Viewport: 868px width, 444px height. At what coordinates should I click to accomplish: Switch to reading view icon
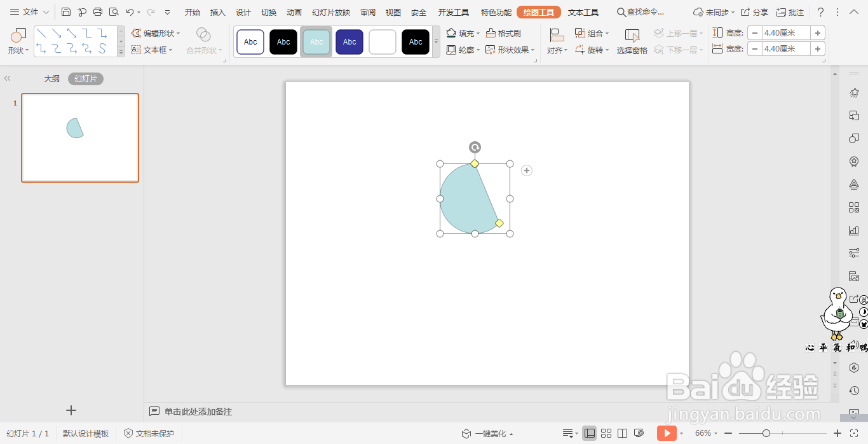coord(623,433)
